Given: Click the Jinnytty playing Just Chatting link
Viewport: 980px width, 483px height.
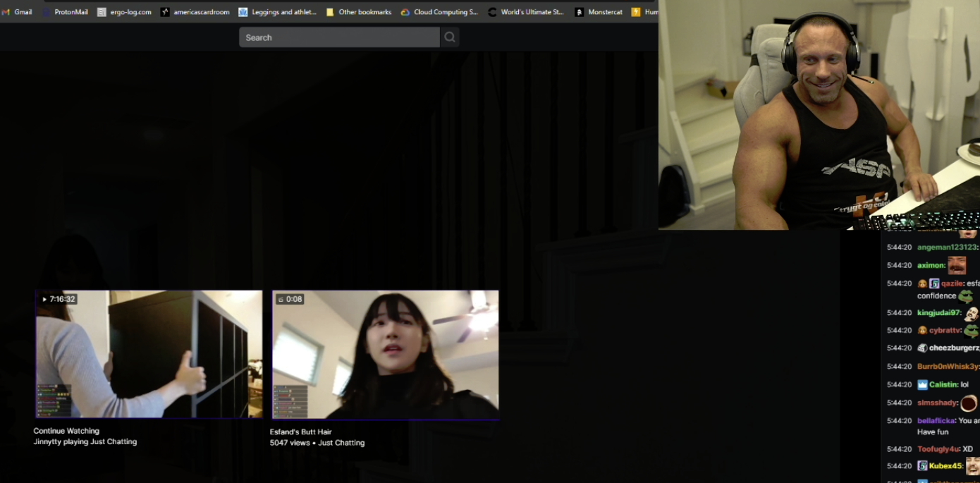Looking at the screenshot, I should pyautogui.click(x=85, y=442).
